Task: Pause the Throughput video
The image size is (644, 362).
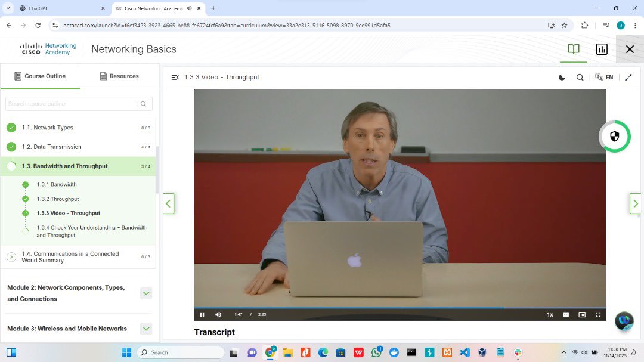Action: pyautogui.click(x=202, y=314)
